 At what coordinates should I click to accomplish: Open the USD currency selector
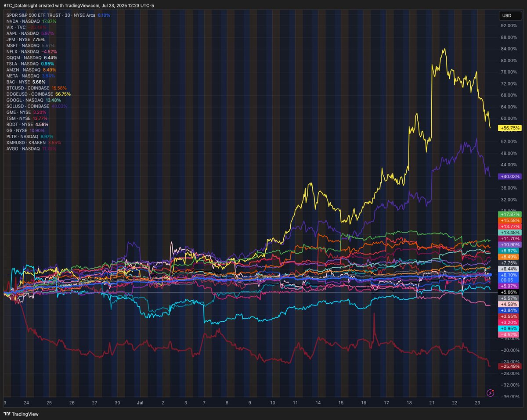click(x=509, y=16)
